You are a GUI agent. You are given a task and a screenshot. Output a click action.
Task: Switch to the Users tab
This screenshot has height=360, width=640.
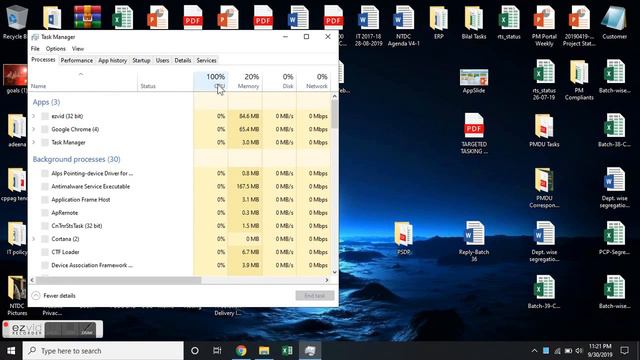[x=162, y=60]
